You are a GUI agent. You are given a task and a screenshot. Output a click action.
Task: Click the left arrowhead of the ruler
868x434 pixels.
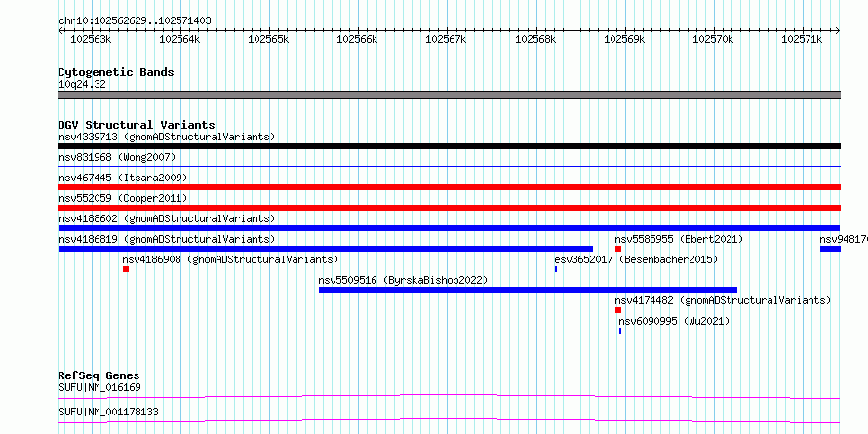(60, 30)
